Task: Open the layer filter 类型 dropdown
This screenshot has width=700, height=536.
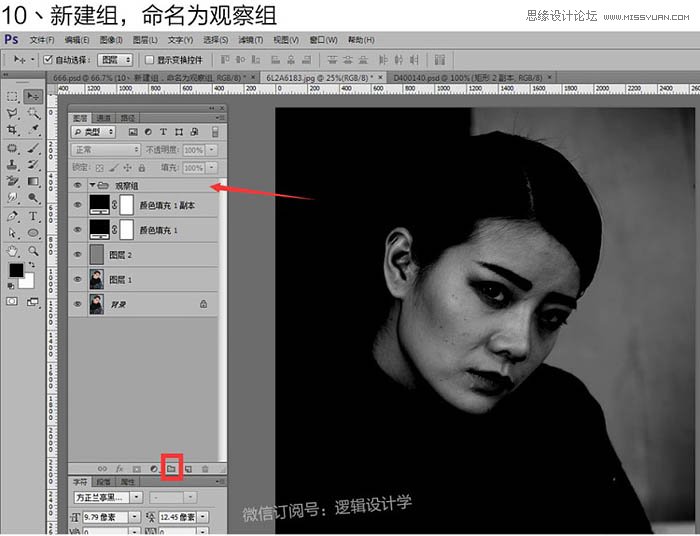Action: coord(93,132)
